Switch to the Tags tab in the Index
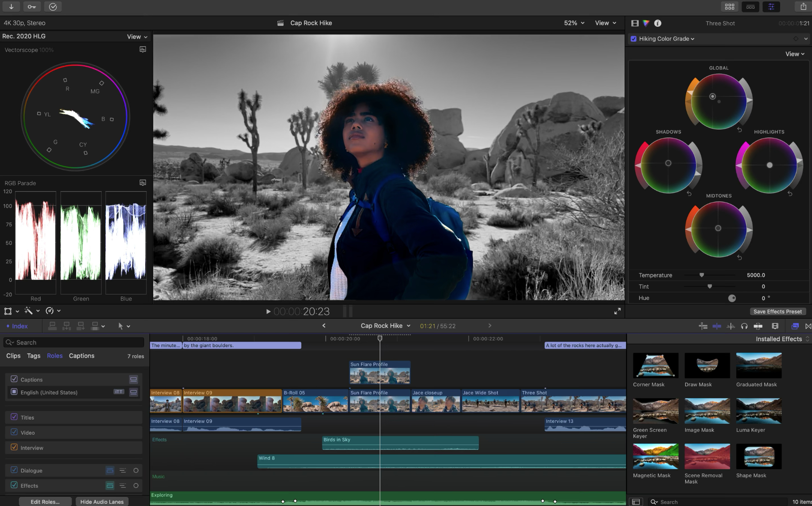 [33, 355]
